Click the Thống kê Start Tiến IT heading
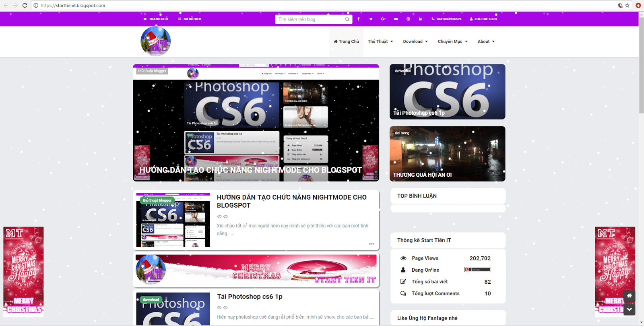The height and width of the screenshot is (326, 644). tap(424, 240)
